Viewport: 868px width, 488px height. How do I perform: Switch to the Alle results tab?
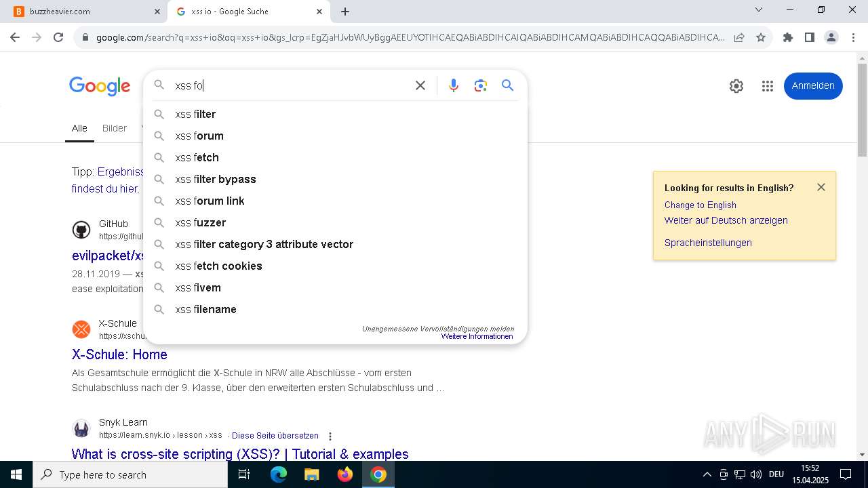click(79, 128)
